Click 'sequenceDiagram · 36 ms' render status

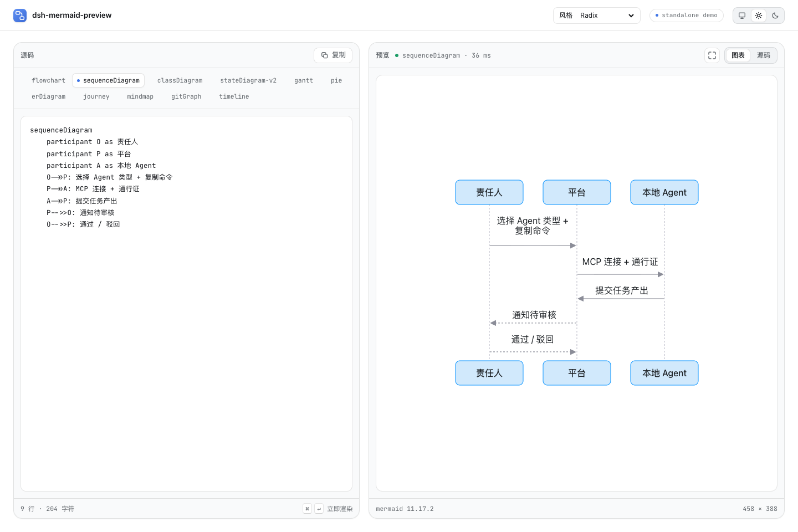pos(446,55)
